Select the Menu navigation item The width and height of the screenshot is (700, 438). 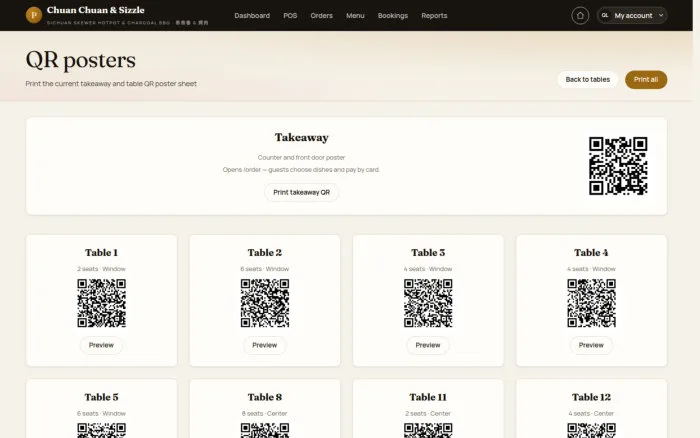[355, 16]
